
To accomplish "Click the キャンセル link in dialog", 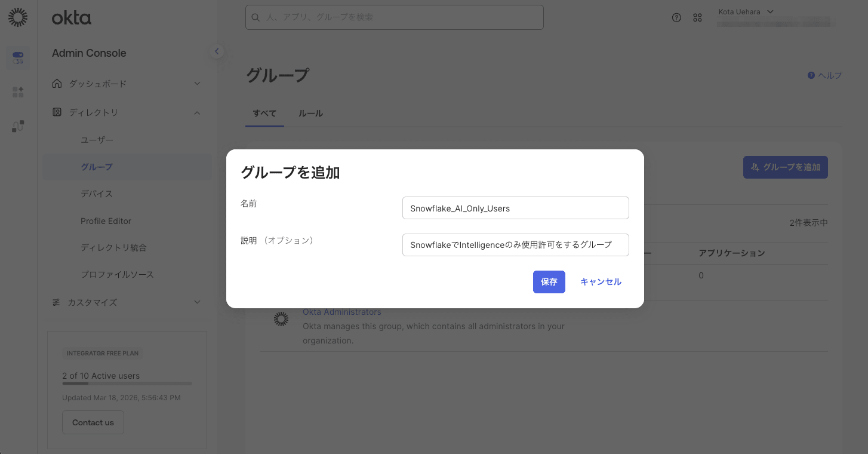I will tap(601, 282).
